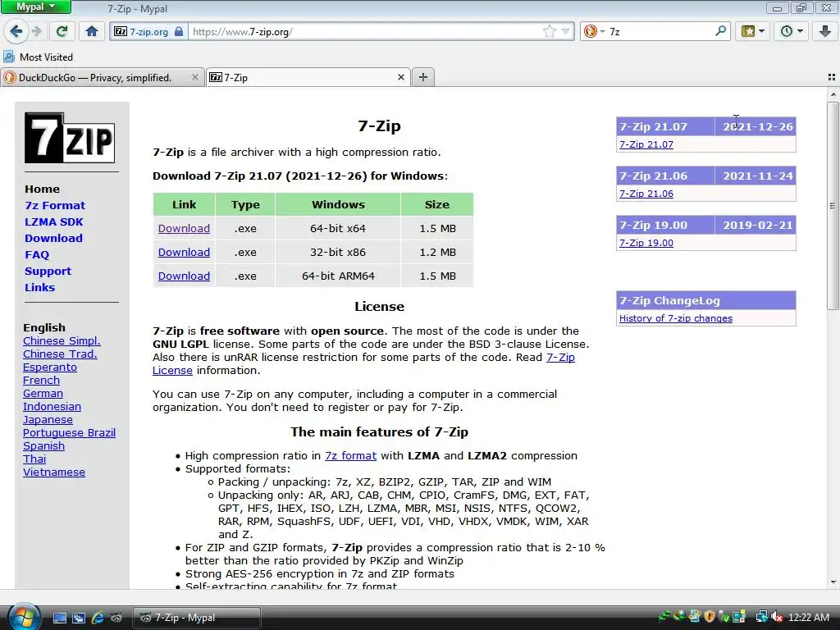Select the 1.2 MB size cell
The width and height of the screenshot is (840, 630).
(437, 253)
